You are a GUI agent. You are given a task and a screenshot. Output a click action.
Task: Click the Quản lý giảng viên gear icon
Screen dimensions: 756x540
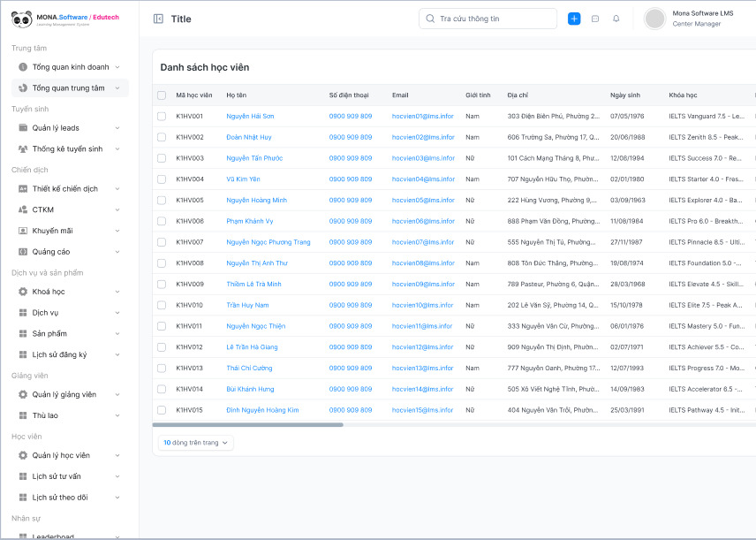tap(23, 394)
